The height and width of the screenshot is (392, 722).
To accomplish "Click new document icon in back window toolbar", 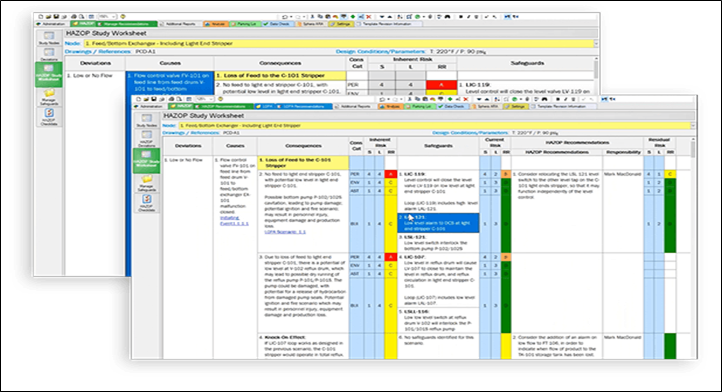I will 41,17.
